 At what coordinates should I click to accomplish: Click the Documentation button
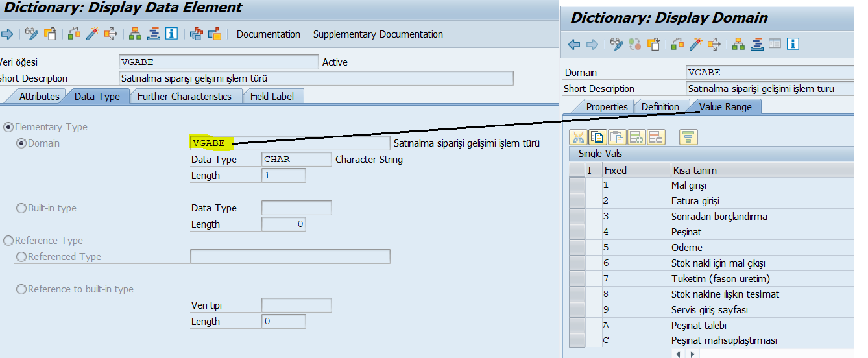point(269,34)
